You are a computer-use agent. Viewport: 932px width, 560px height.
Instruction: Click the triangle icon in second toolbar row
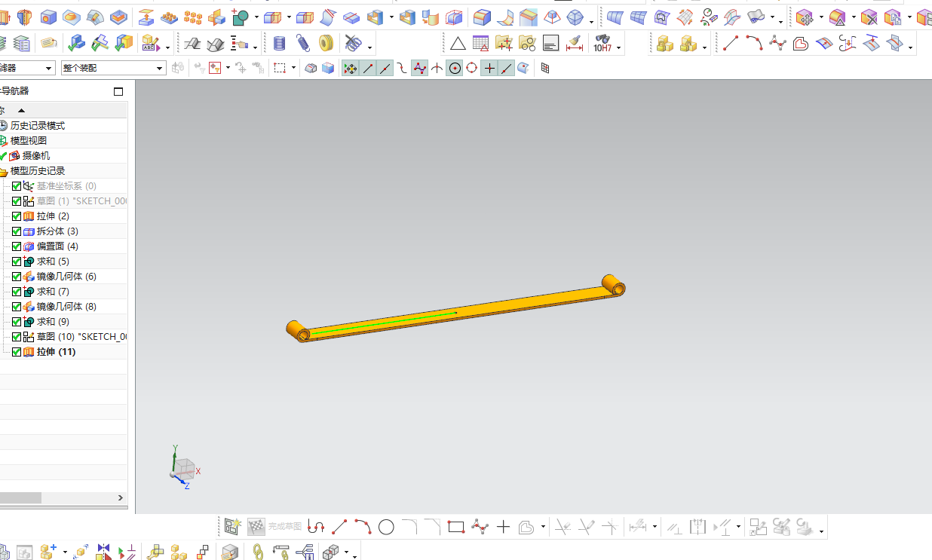coord(458,44)
